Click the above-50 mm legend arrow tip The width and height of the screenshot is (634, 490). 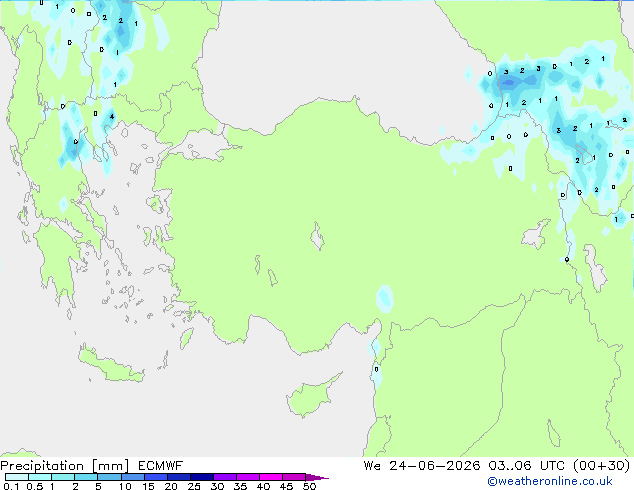317,477
